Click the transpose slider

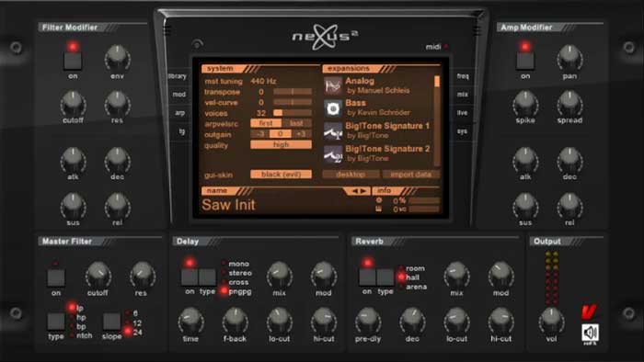pos(293,92)
